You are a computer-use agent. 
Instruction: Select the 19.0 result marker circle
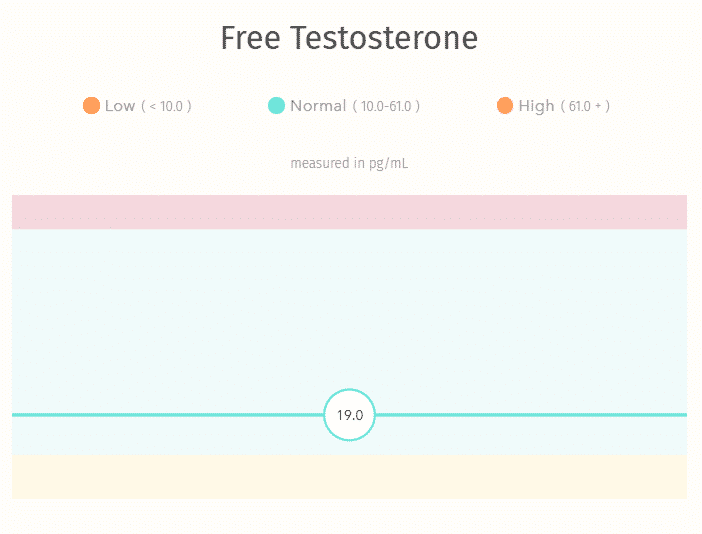tap(349, 415)
